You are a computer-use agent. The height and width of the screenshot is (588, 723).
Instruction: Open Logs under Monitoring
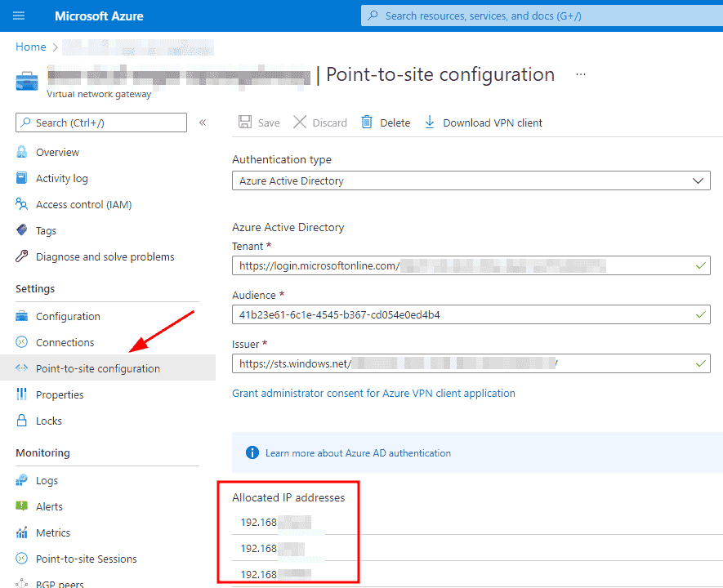[x=47, y=481]
